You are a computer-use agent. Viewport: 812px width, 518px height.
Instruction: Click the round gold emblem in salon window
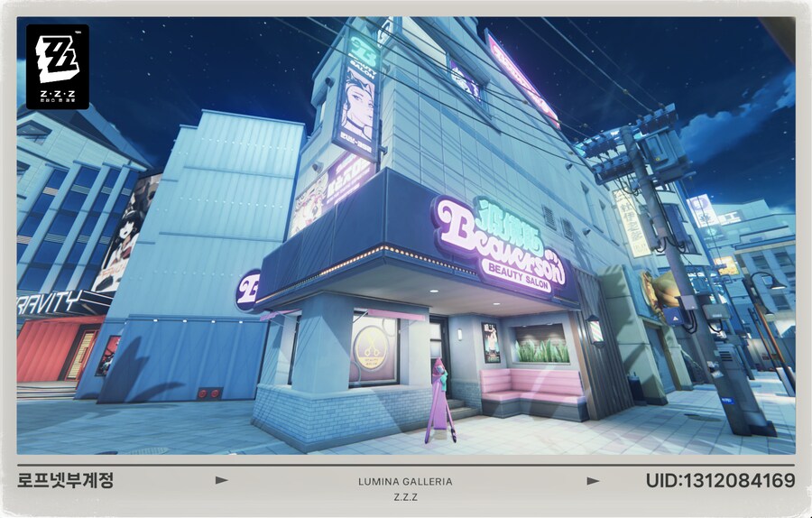click(372, 348)
